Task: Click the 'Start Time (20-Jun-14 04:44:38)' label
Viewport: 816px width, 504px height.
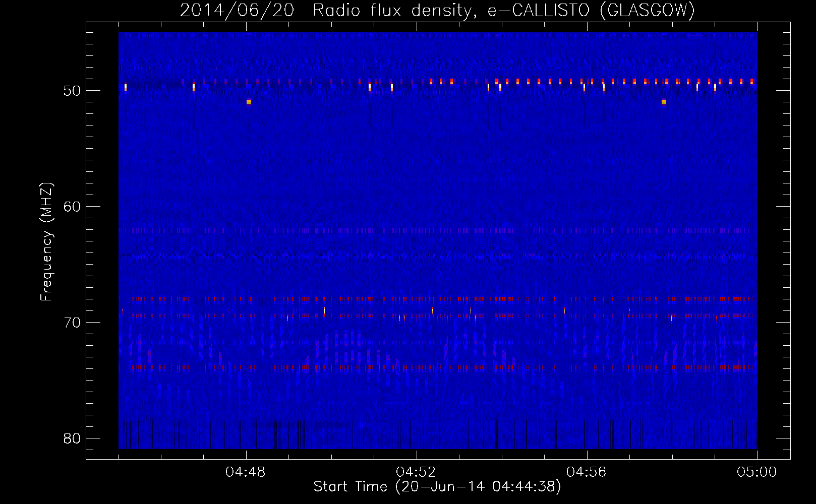Action: coord(437,487)
